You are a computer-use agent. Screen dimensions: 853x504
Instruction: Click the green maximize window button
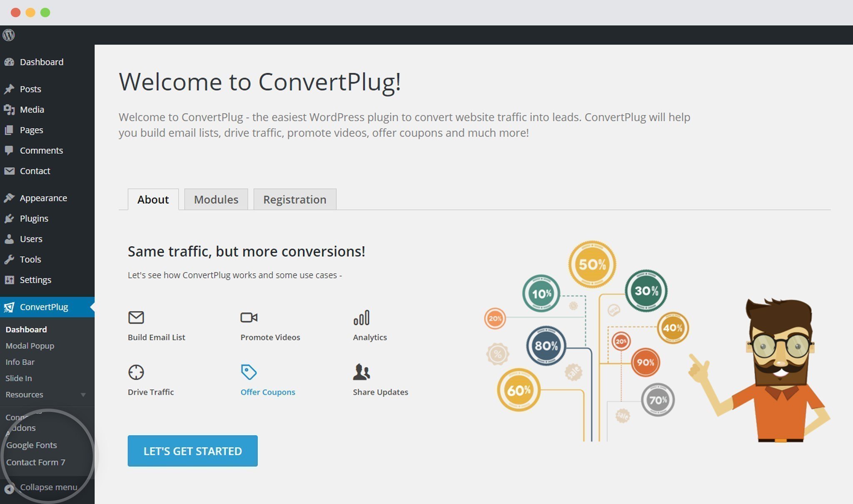click(45, 12)
